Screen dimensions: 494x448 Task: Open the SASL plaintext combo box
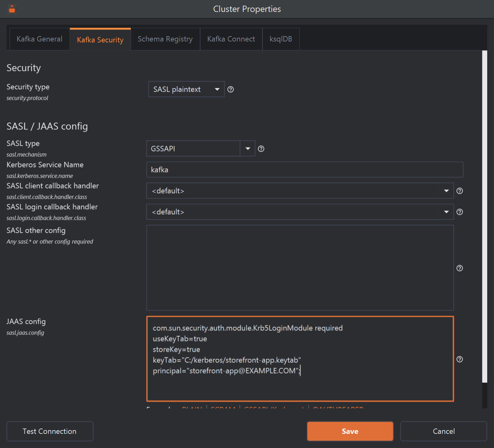pos(186,90)
